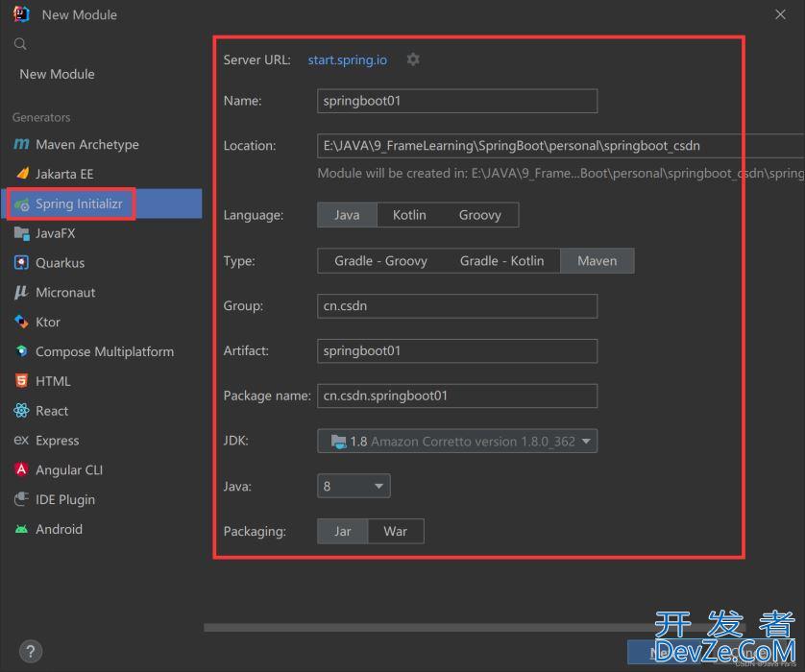Click the Location input field
This screenshot has width=805, height=672.
[x=561, y=146]
